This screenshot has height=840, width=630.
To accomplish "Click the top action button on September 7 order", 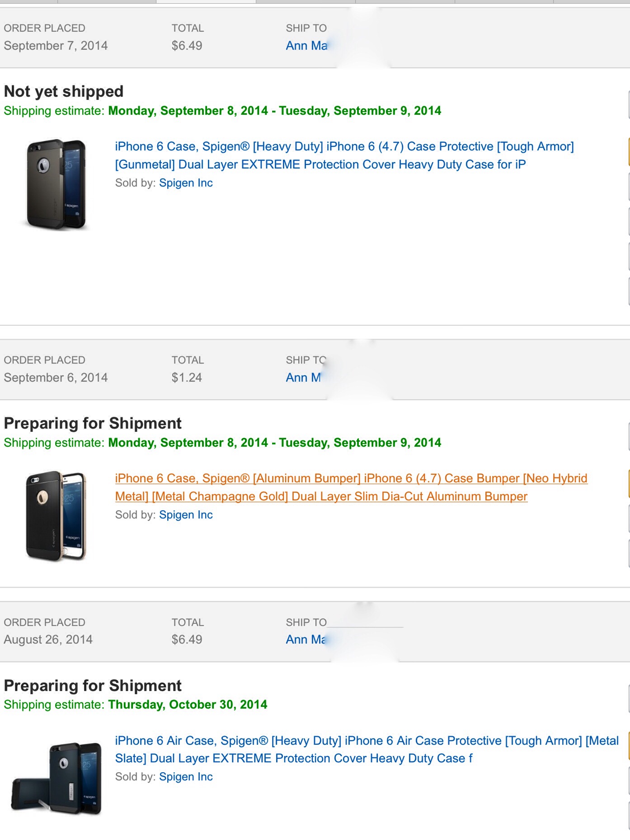I will [x=629, y=105].
